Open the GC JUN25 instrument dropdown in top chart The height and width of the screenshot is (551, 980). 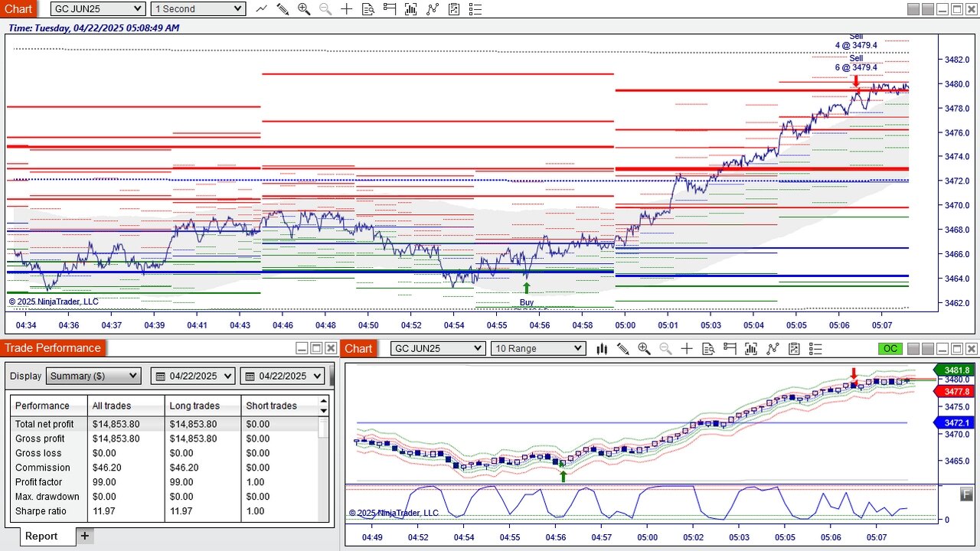point(98,9)
